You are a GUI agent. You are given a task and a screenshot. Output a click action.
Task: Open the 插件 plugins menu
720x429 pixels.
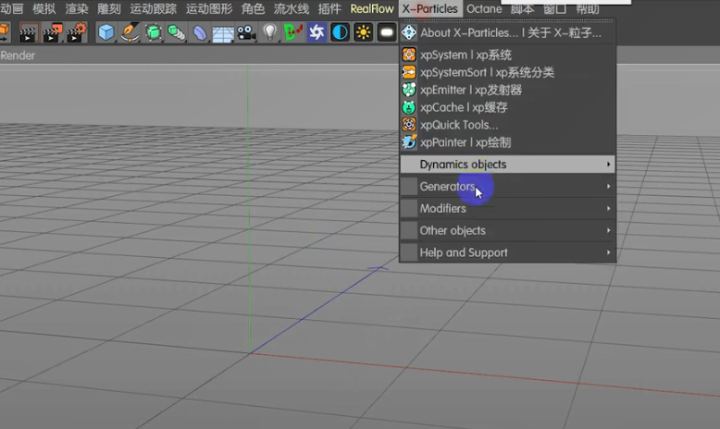(330, 9)
